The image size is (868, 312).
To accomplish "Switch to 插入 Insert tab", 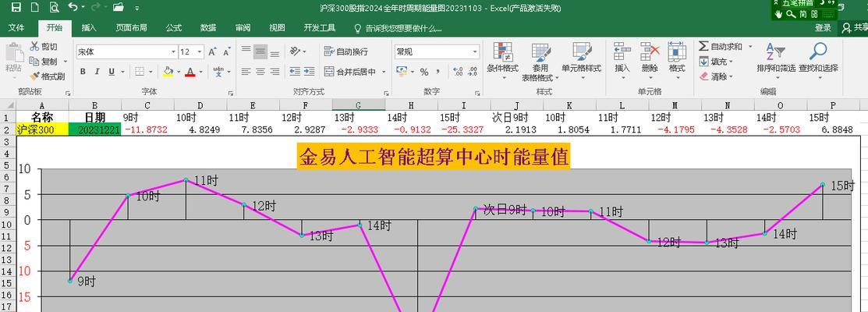I will (x=89, y=27).
